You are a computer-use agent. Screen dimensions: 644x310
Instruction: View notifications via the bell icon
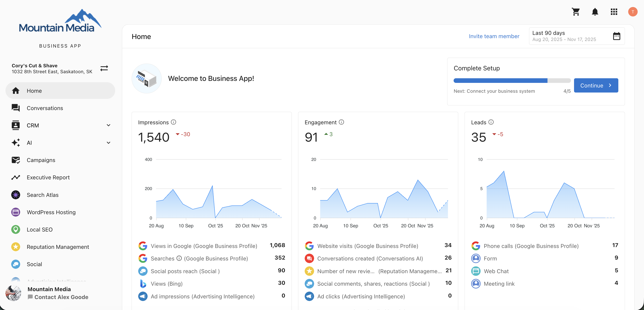(x=595, y=12)
